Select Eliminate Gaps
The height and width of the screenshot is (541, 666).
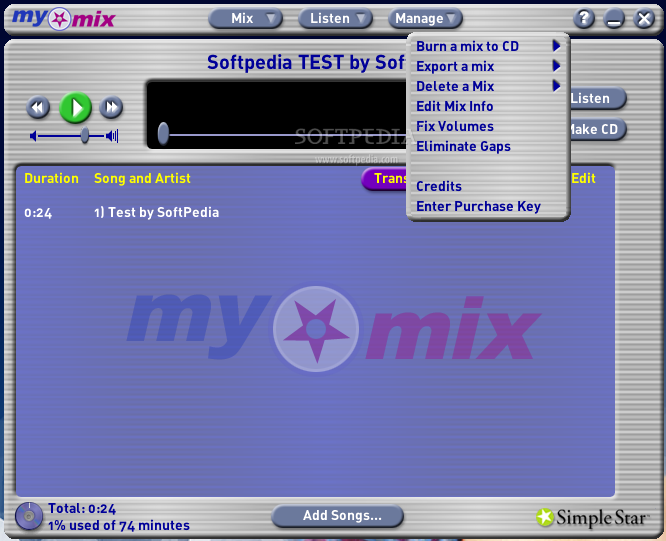[463, 147]
